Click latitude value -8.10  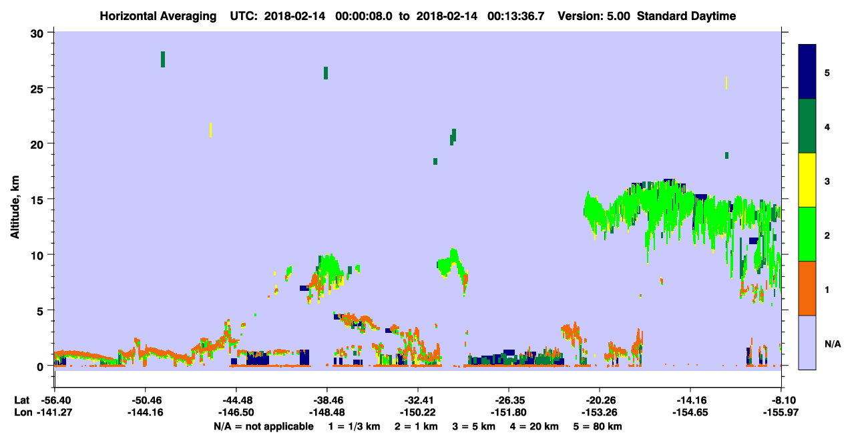782,400
